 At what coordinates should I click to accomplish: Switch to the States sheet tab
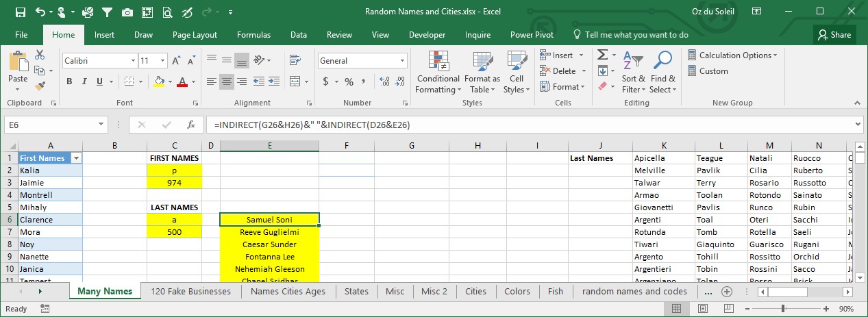[356, 291]
